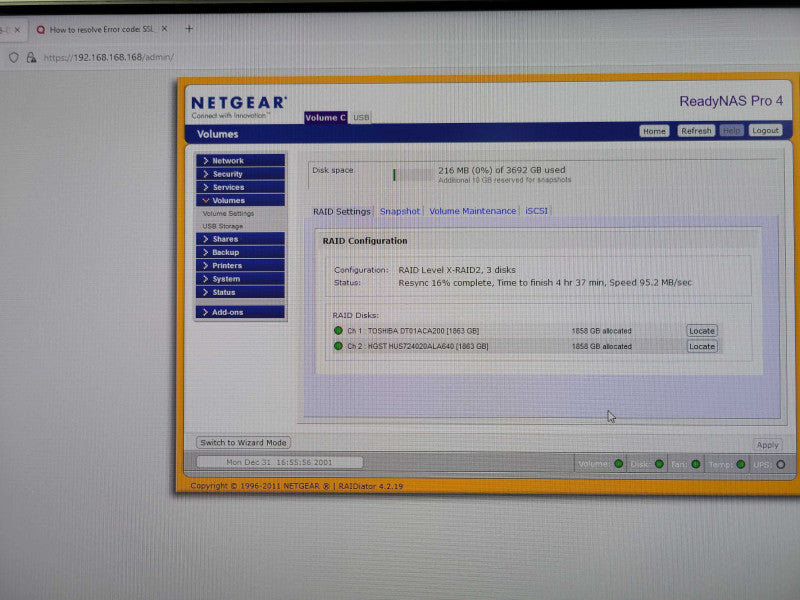Expand the Printers sidebar menu
The width and height of the screenshot is (800, 600).
coord(240,265)
